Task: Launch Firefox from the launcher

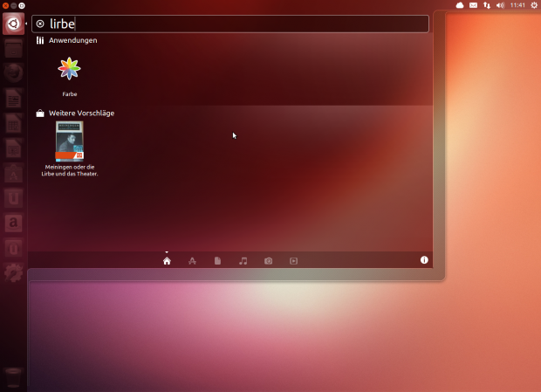Action: coord(13,72)
